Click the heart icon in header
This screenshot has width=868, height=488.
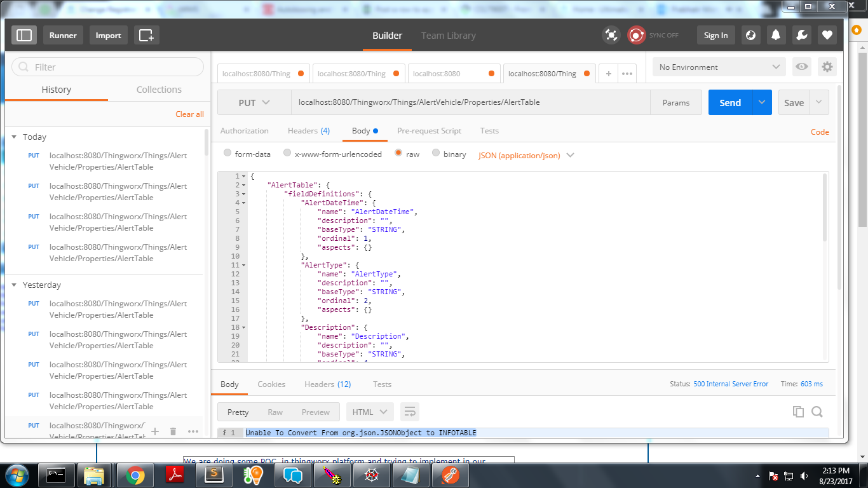(x=827, y=35)
